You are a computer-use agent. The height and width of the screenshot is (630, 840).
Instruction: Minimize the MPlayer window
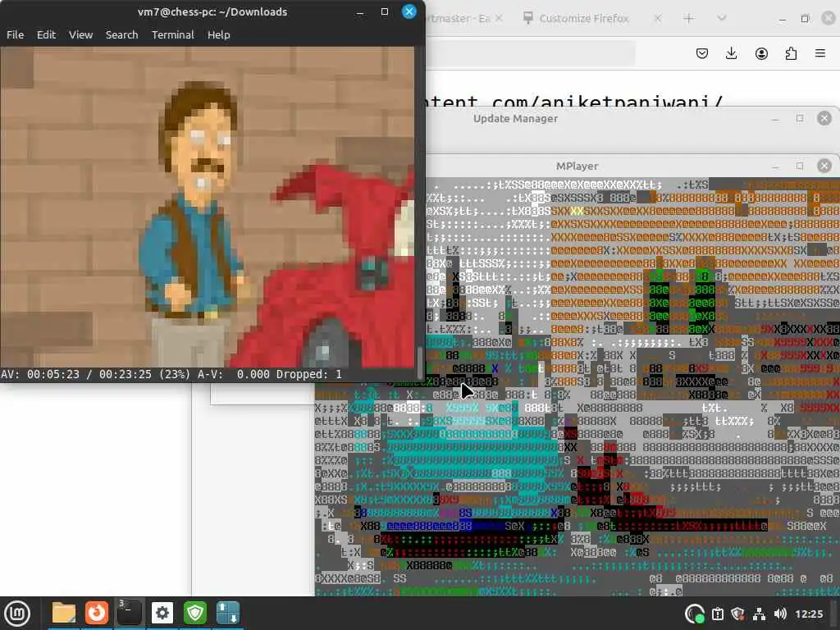click(x=775, y=166)
